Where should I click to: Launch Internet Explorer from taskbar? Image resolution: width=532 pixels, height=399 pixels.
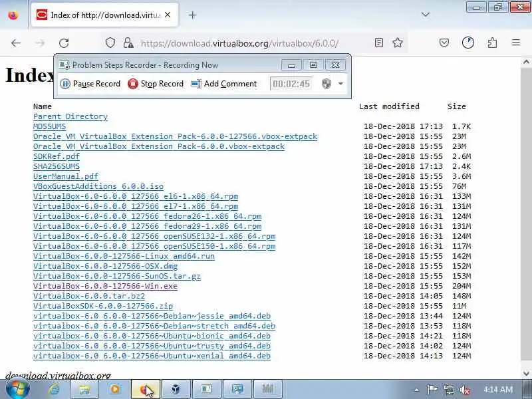(54, 389)
